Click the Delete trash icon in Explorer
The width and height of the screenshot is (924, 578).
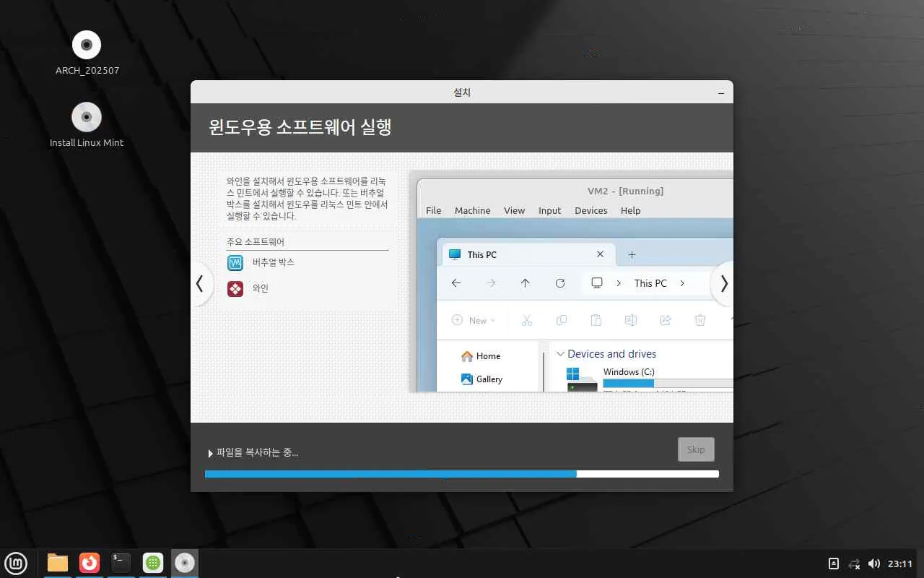click(699, 320)
